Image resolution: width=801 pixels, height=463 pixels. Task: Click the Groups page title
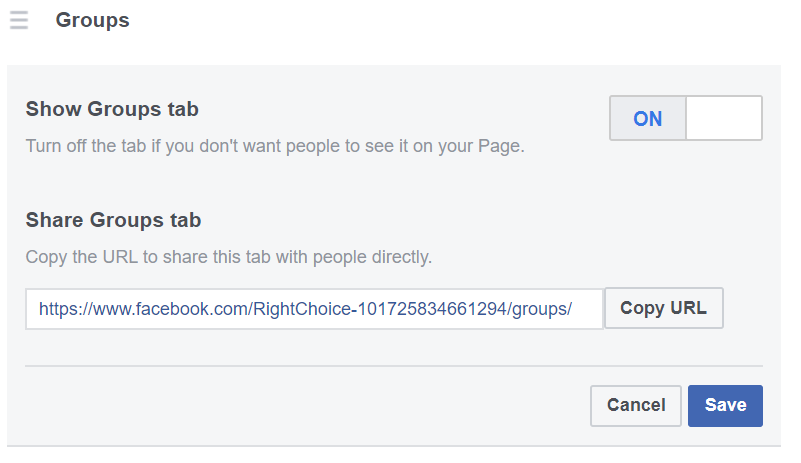click(x=92, y=20)
